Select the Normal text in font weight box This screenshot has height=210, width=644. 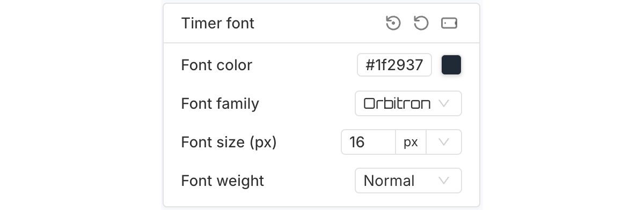click(389, 181)
